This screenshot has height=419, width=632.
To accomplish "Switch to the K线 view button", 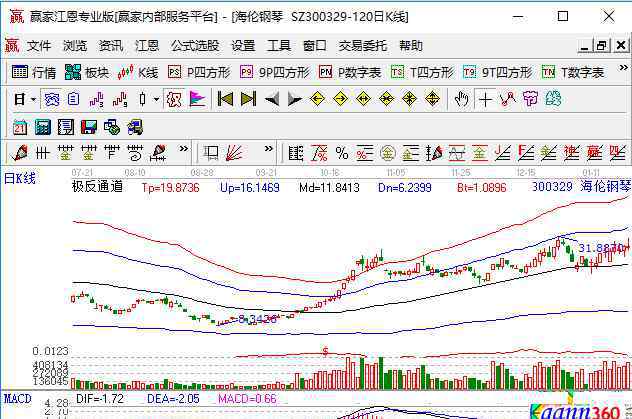I will (x=138, y=73).
